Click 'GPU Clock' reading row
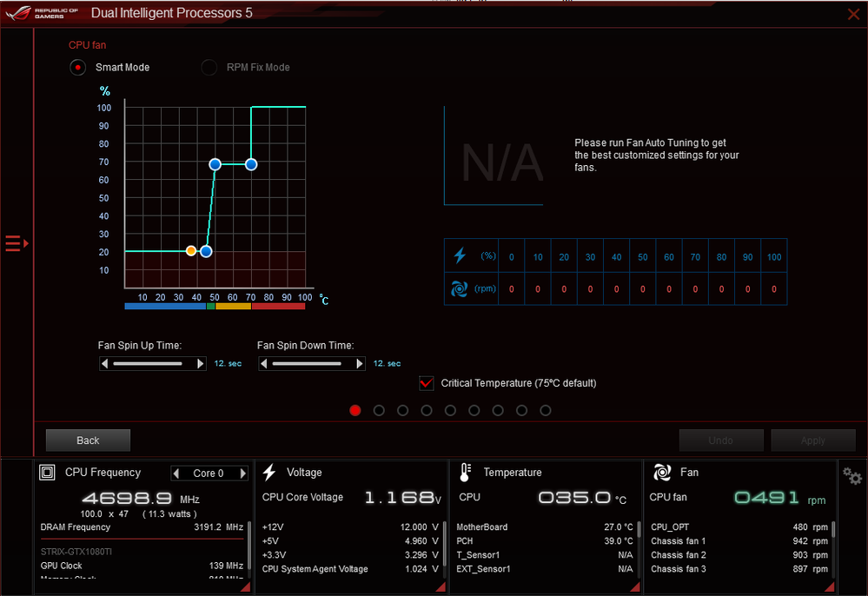Viewport: 868px width, 596px height. (142, 566)
